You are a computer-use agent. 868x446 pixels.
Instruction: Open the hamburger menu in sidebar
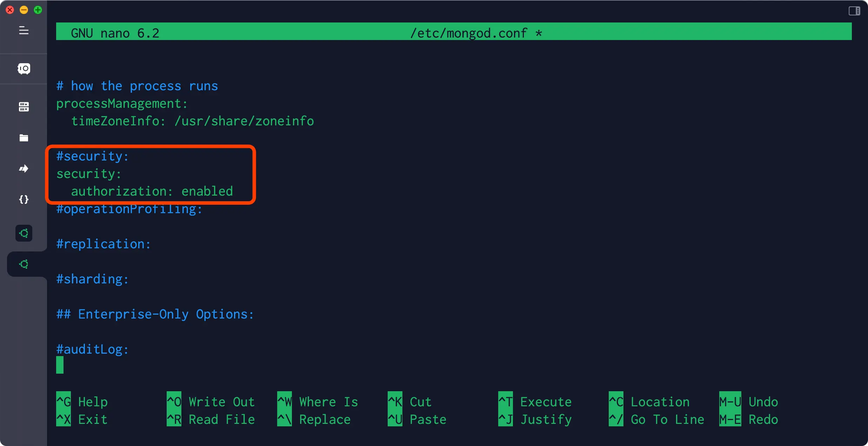coord(24,31)
